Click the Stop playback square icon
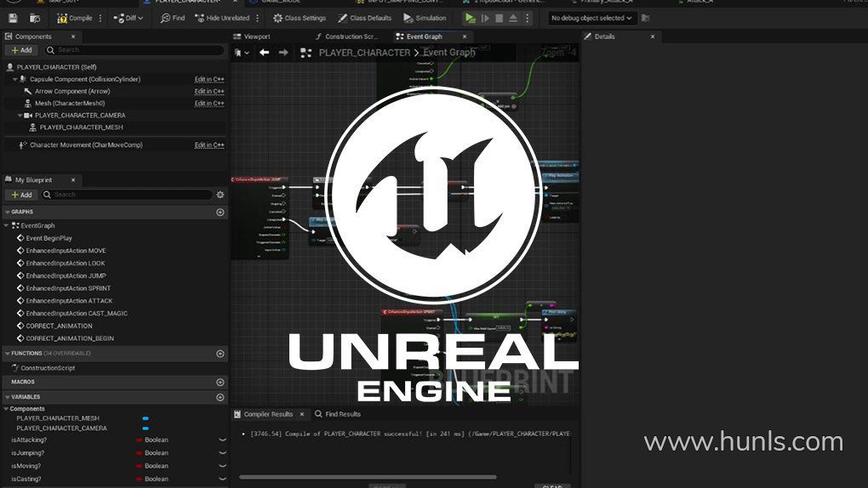Image resolution: width=868 pixels, height=488 pixels. point(499,18)
